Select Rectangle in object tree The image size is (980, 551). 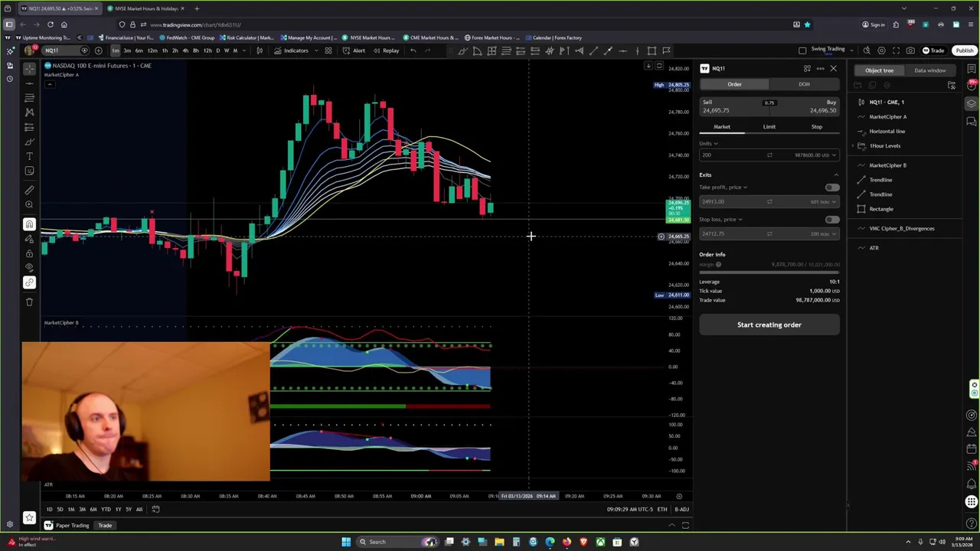880,209
